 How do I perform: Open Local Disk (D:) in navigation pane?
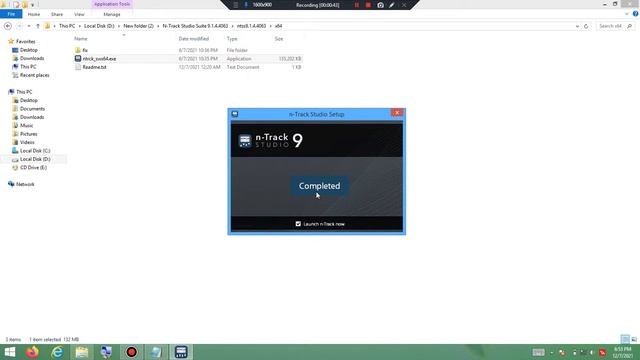(35, 159)
